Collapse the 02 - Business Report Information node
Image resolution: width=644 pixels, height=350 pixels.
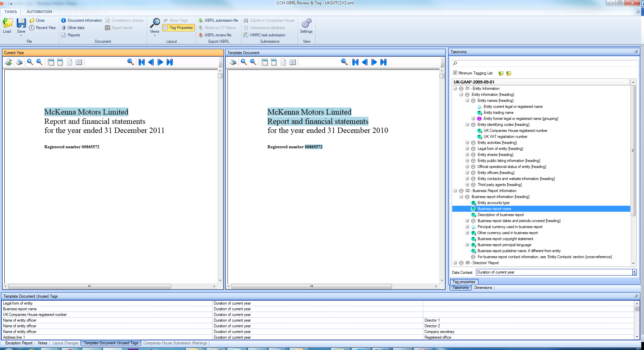point(455,191)
